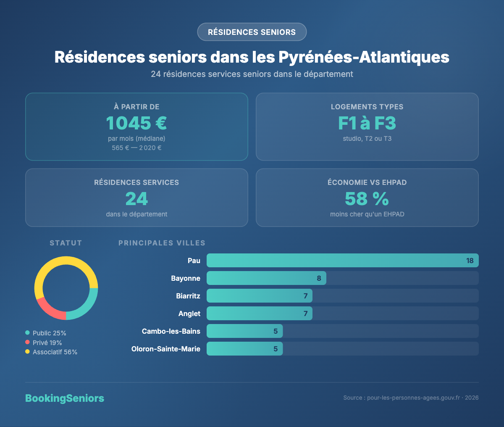Click the pour-les-personnes-agees.gouv.fr source link
This screenshot has height=427, width=504.
click(x=413, y=397)
